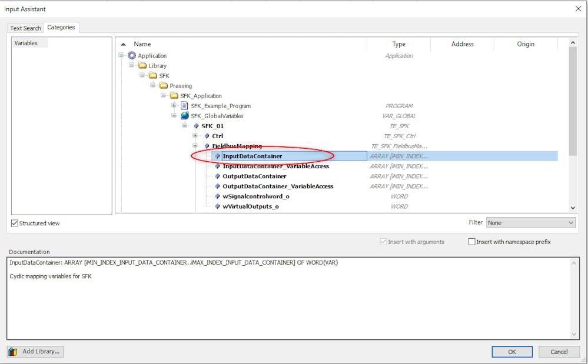Viewport: 588px width, 364px height.
Task: Click the InputDataContainer variable icon
Action: click(x=218, y=156)
